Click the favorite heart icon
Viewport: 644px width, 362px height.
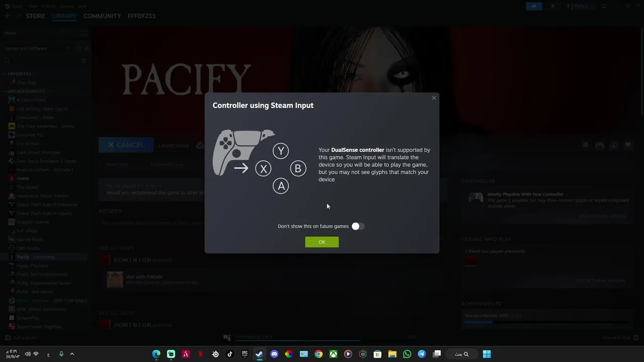(628, 145)
